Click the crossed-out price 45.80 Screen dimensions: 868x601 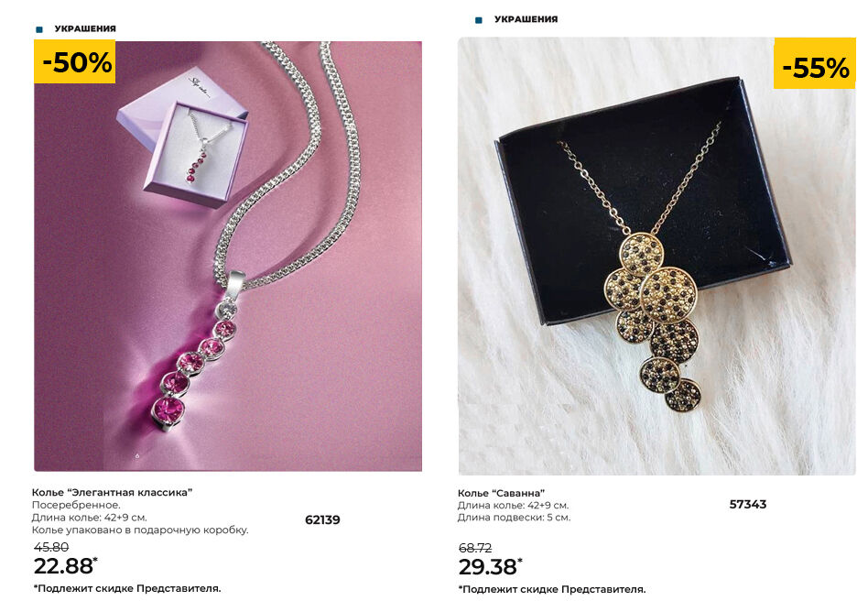[51, 547]
